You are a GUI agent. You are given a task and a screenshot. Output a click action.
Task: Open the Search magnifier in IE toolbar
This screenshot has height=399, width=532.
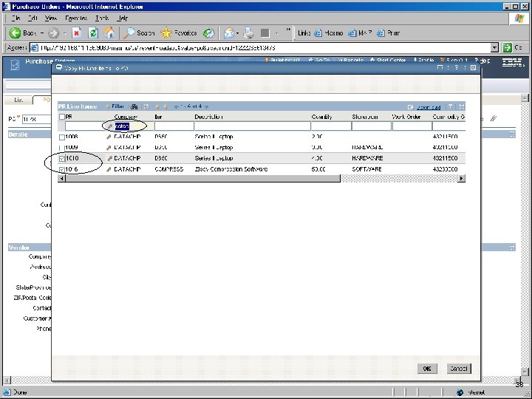click(129, 33)
